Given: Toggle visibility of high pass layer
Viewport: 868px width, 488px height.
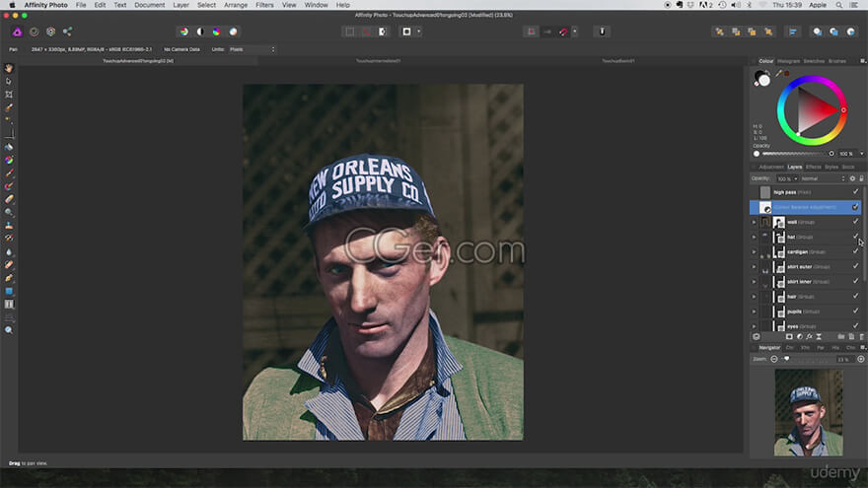Looking at the screenshot, I should click(x=855, y=192).
